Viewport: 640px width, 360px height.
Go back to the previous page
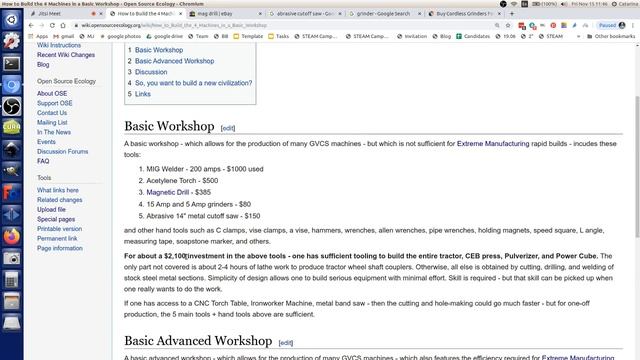[31, 25]
